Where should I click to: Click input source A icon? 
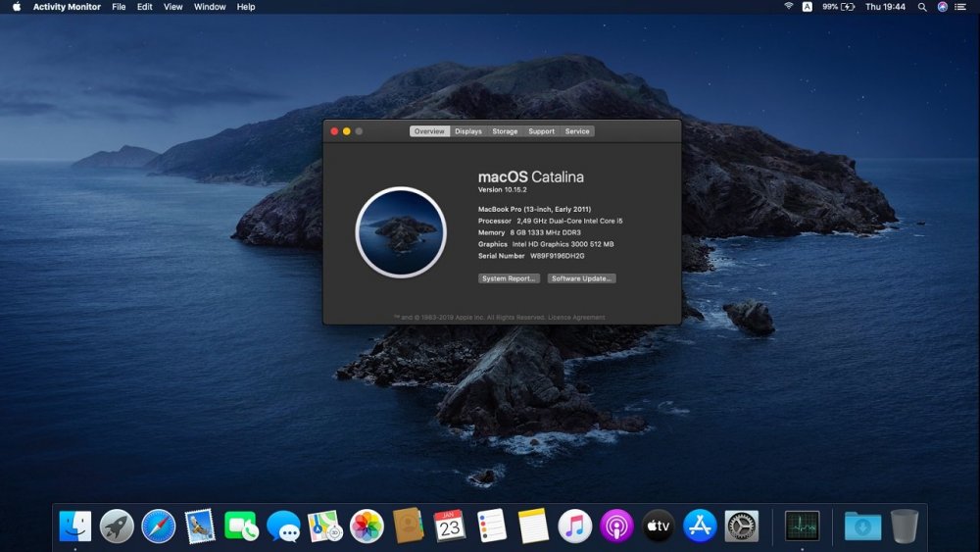tap(808, 7)
